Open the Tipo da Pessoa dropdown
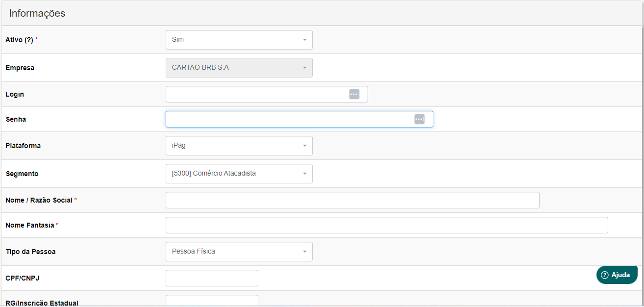Screen dimensions: 644x307 (239, 252)
